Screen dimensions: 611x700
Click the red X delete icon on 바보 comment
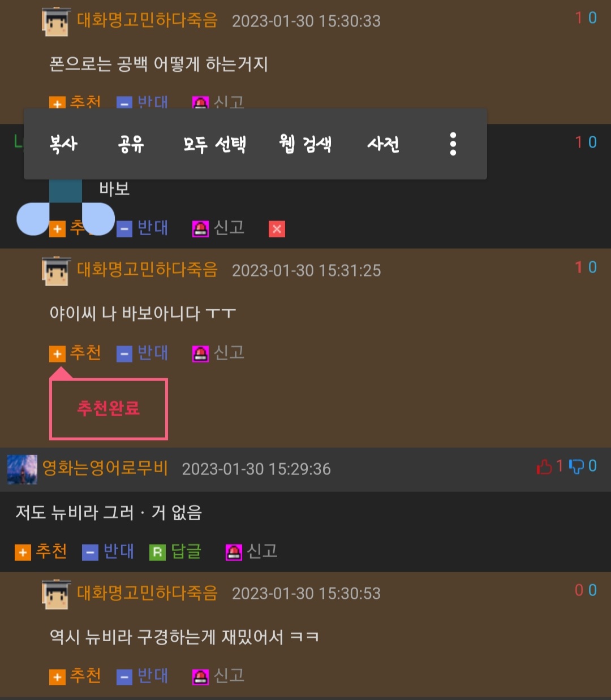tap(277, 229)
